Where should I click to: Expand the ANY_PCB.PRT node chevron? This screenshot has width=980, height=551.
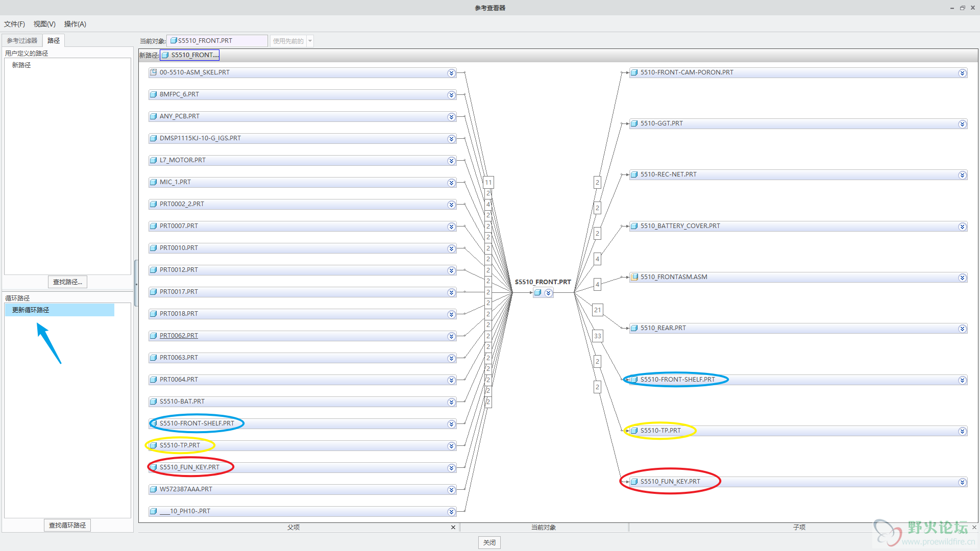click(451, 117)
